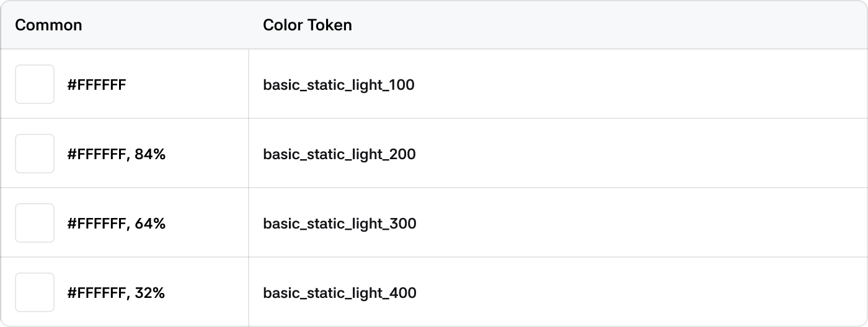The height and width of the screenshot is (327, 868).
Task: Click the "Common" column header
Action: (x=48, y=25)
